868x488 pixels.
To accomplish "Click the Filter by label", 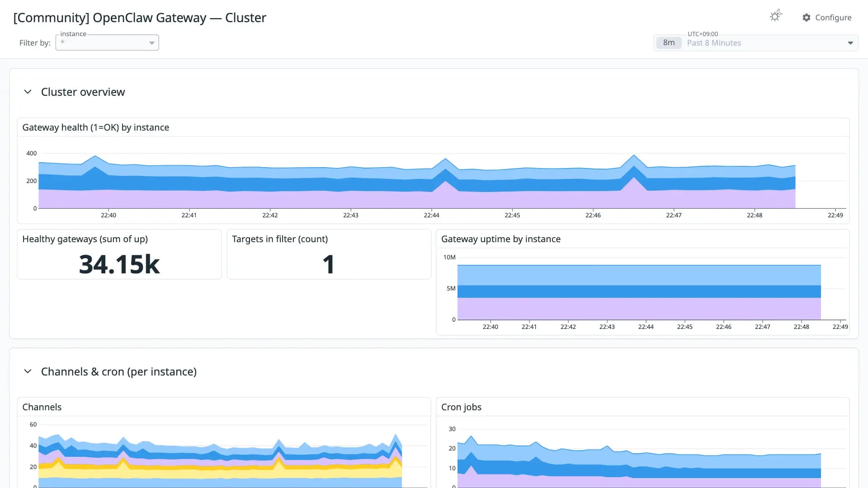I will (x=35, y=43).
